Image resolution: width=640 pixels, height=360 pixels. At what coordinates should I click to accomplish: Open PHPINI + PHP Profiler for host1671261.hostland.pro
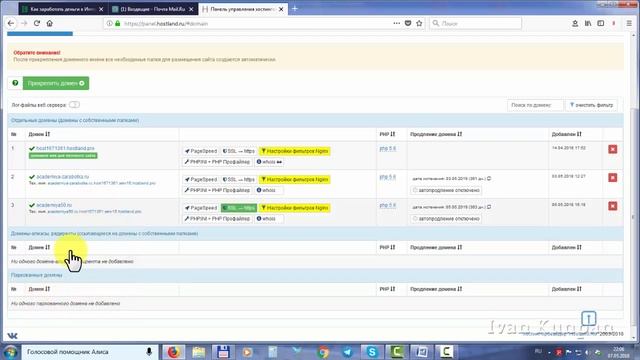(217, 162)
